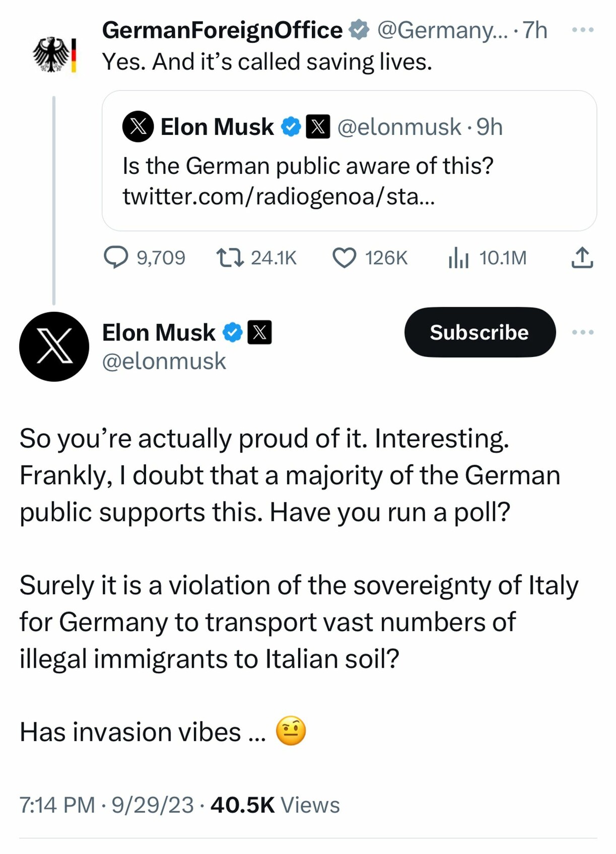Open the twitter.com/radiogenoa link
Image resolution: width=616 pixels, height=854 pixels.
coord(278,196)
